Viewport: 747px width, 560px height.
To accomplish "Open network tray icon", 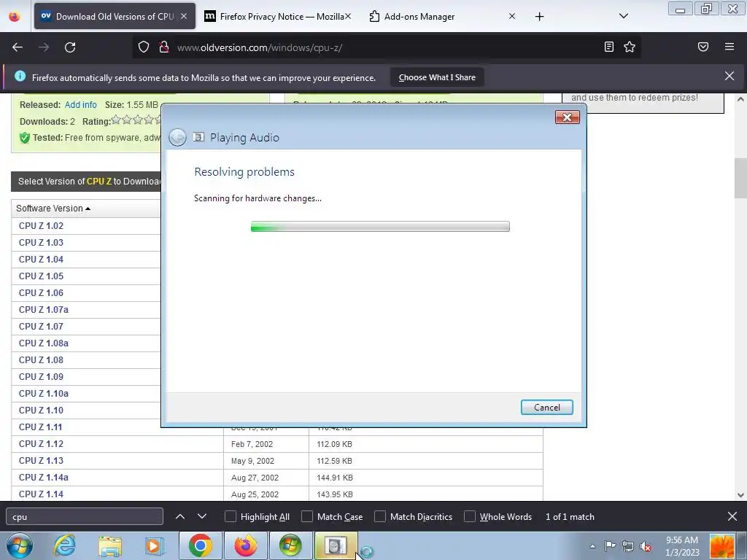I will [628, 546].
